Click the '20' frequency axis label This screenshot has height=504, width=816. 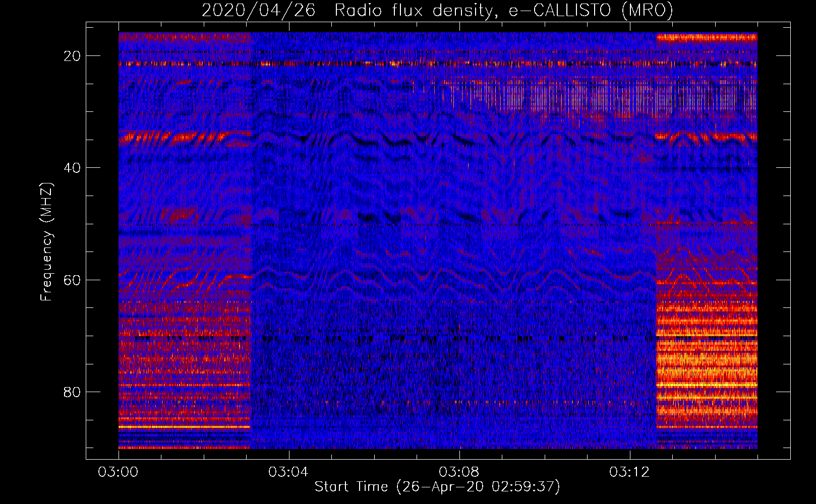tap(72, 56)
